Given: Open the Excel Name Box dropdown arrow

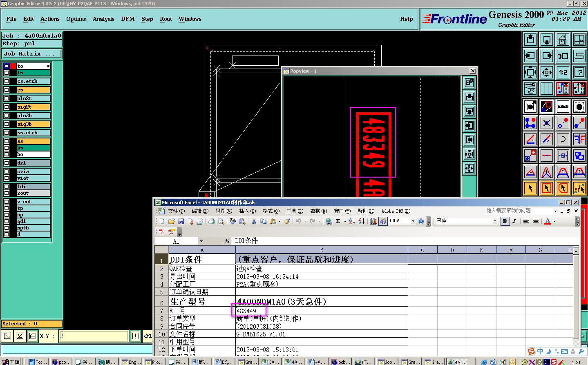Looking at the screenshot, I should tap(201, 241).
